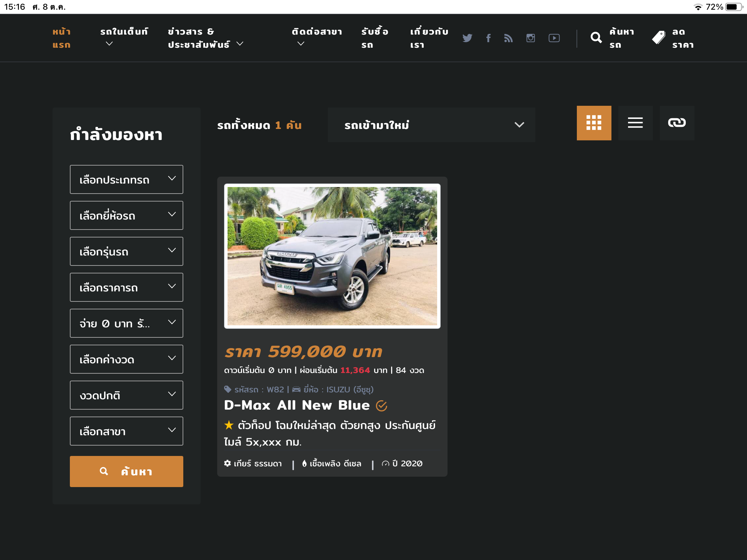Click the YouTube icon in header
747x560 pixels.
pyautogui.click(x=554, y=38)
